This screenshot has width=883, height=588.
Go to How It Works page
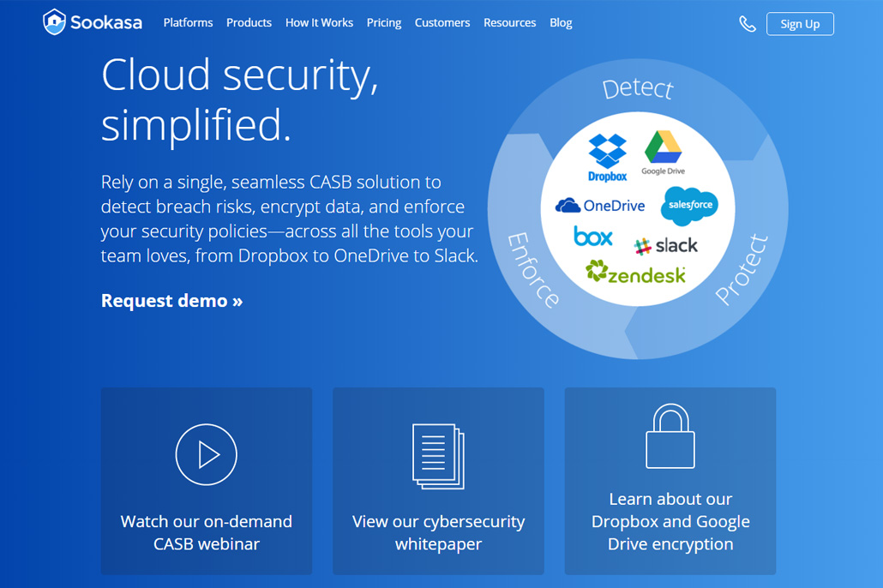point(319,23)
